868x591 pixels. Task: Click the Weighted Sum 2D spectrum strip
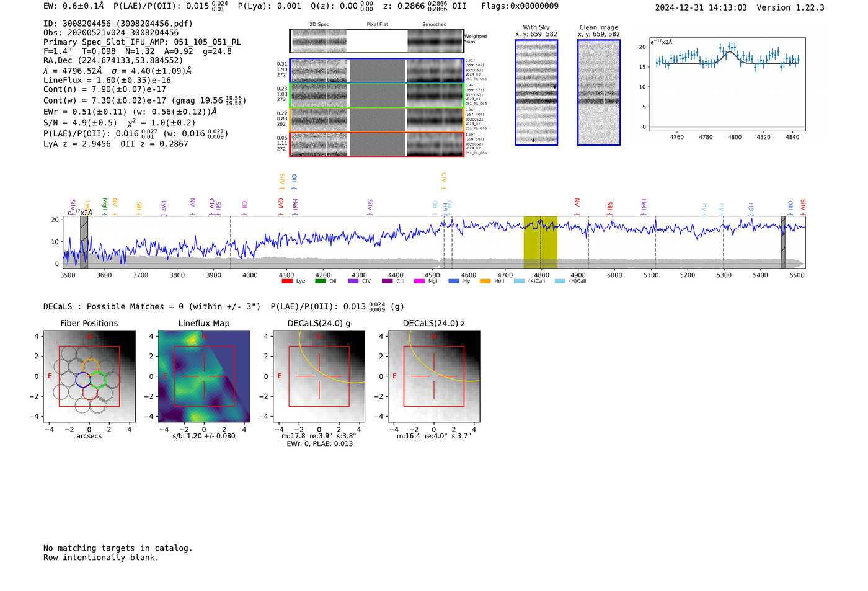pos(377,41)
